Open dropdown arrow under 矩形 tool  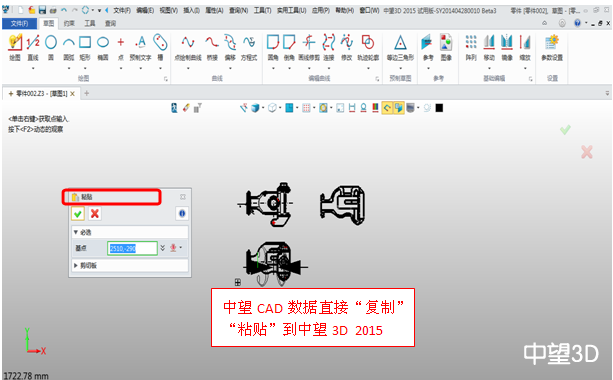point(85,68)
